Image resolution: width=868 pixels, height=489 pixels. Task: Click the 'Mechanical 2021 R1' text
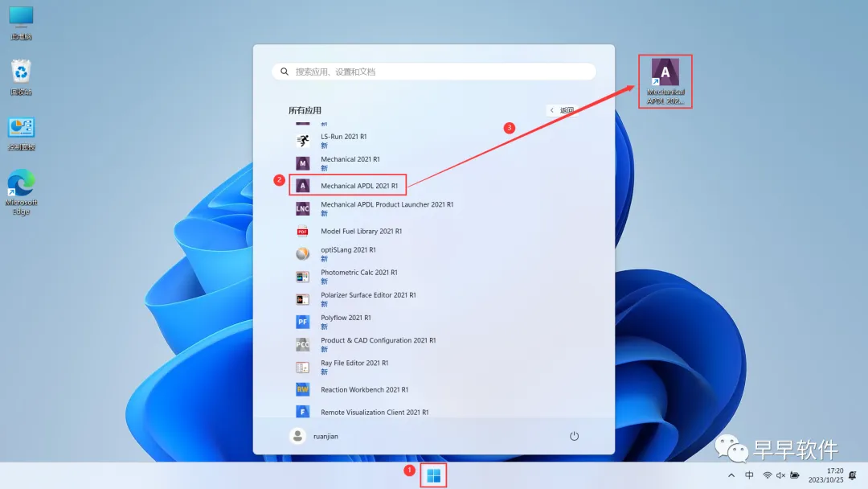click(x=350, y=159)
